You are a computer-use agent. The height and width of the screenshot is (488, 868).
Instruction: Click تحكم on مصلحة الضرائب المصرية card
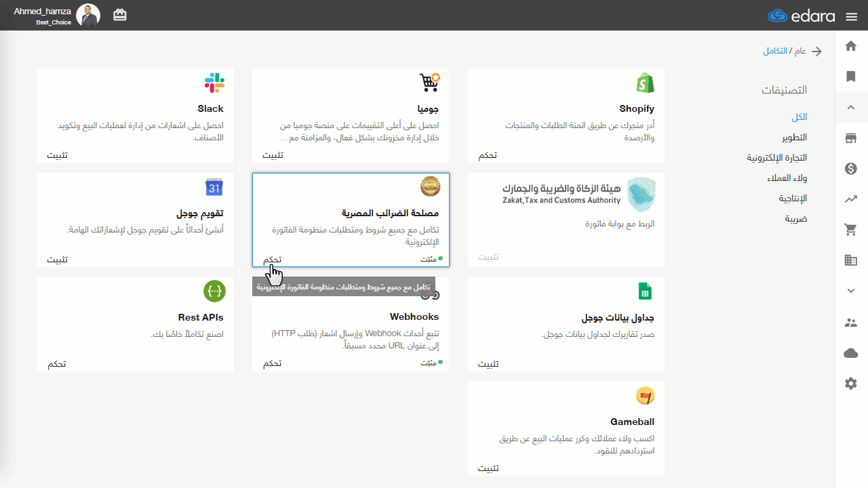pos(272,260)
